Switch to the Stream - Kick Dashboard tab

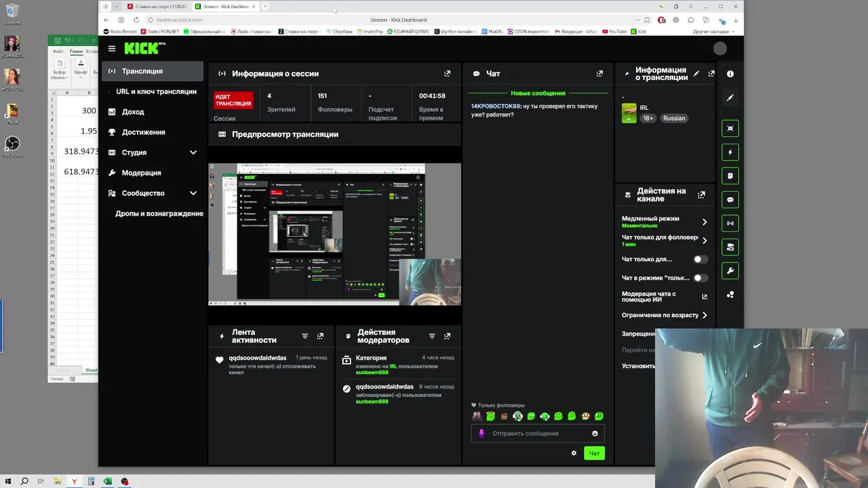pos(224,6)
